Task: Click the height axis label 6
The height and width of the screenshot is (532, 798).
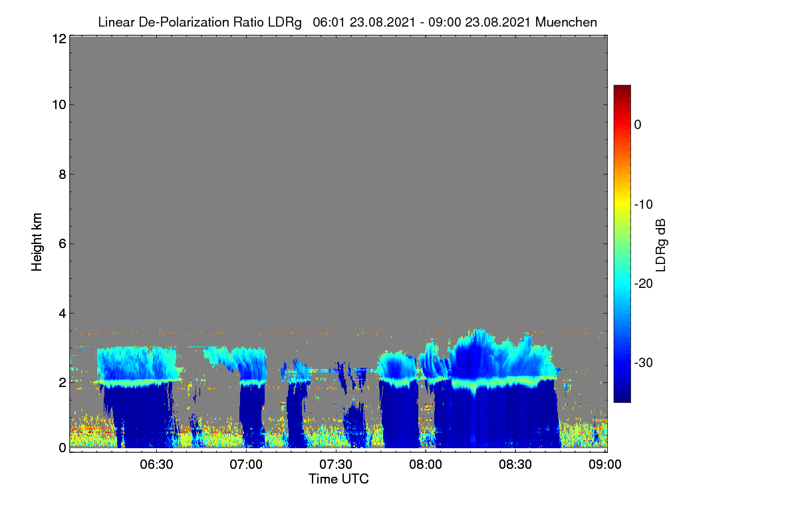Action: 62,243
